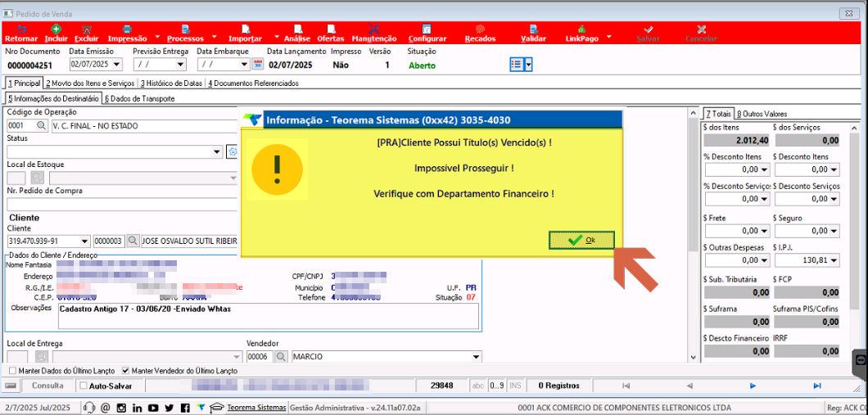
Task: Open the Processos toolbar icon
Action: pos(185,29)
